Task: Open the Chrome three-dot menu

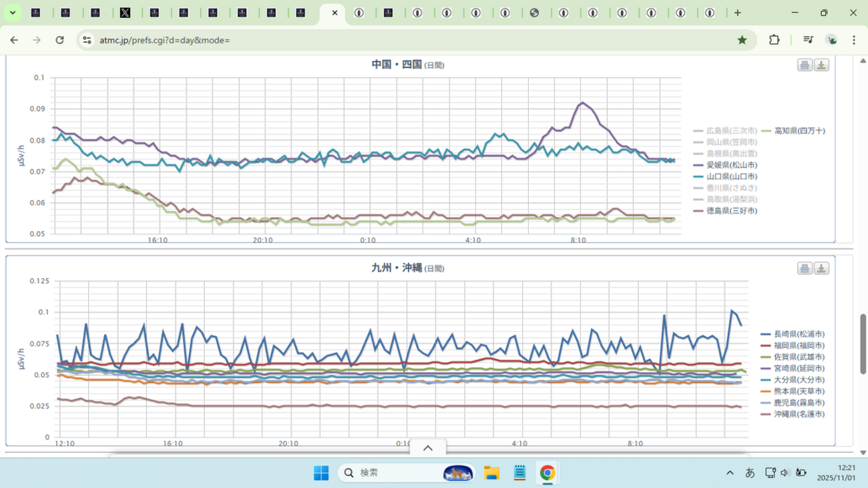Action: (x=854, y=40)
